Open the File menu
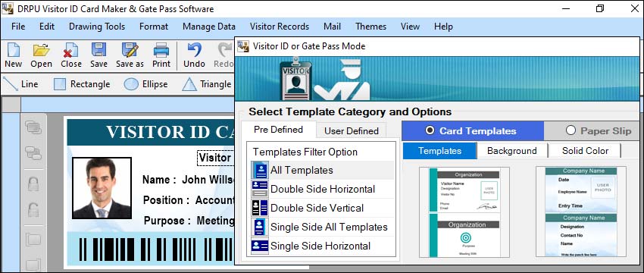Screen dimensions: 644x273 (x=18, y=27)
